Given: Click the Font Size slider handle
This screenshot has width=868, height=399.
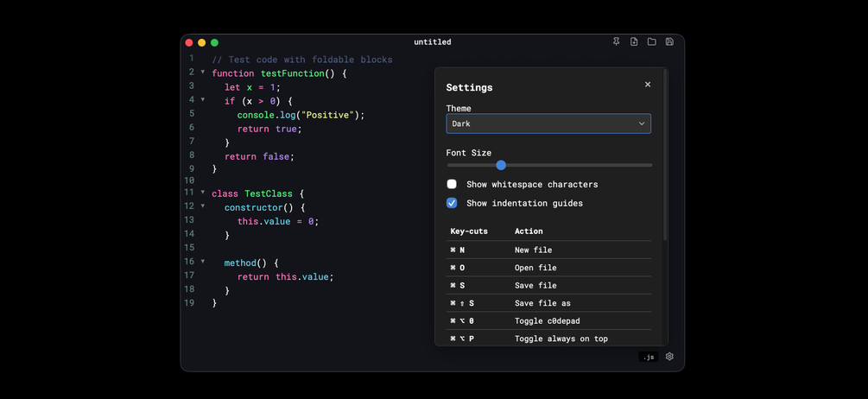Looking at the screenshot, I should pyautogui.click(x=501, y=165).
